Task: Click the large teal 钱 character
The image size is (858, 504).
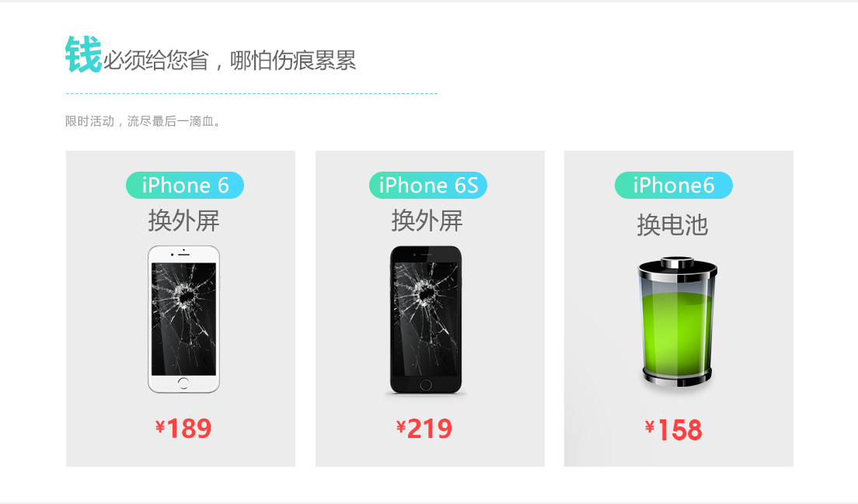Action: pyautogui.click(x=83, y=54)
